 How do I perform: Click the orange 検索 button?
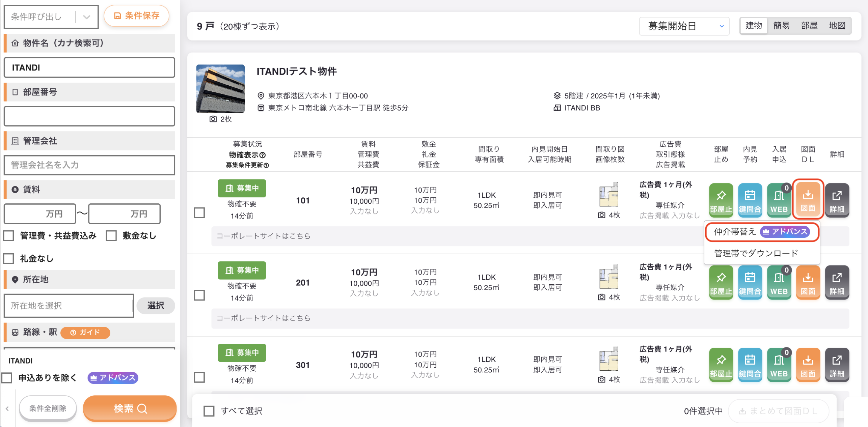130,408
